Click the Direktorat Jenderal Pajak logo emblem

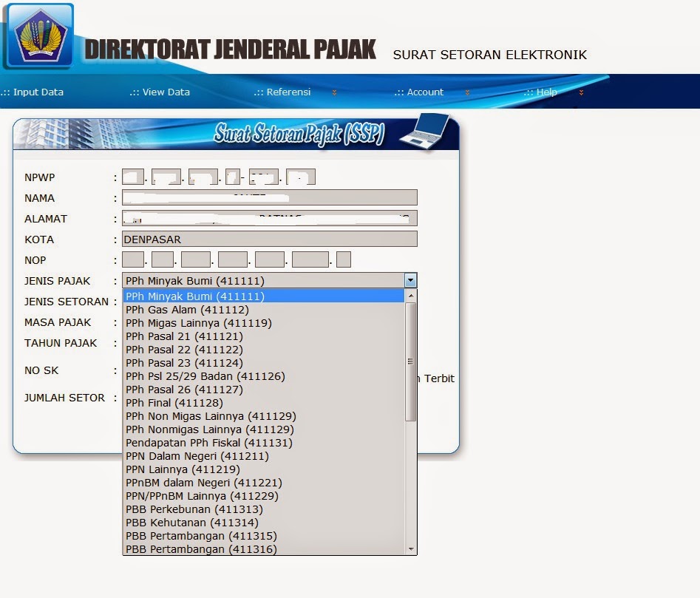click(40, 36)
